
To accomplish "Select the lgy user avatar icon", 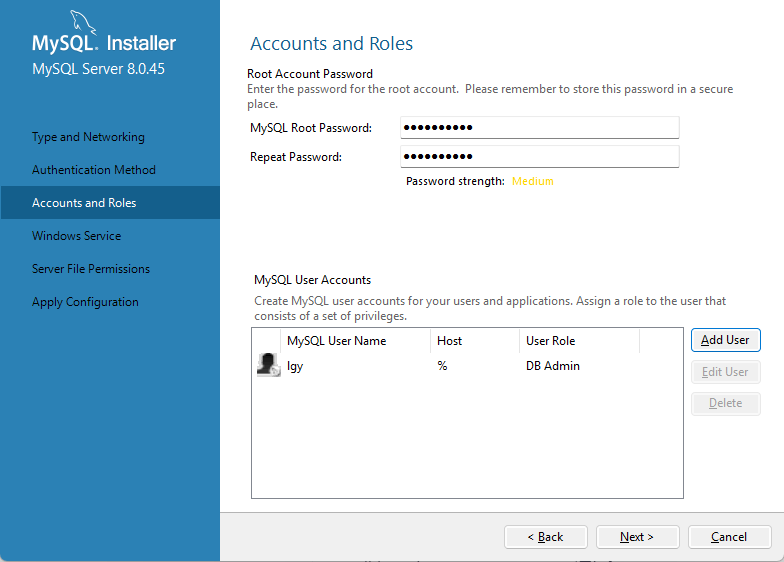I will tap(268, 365).
